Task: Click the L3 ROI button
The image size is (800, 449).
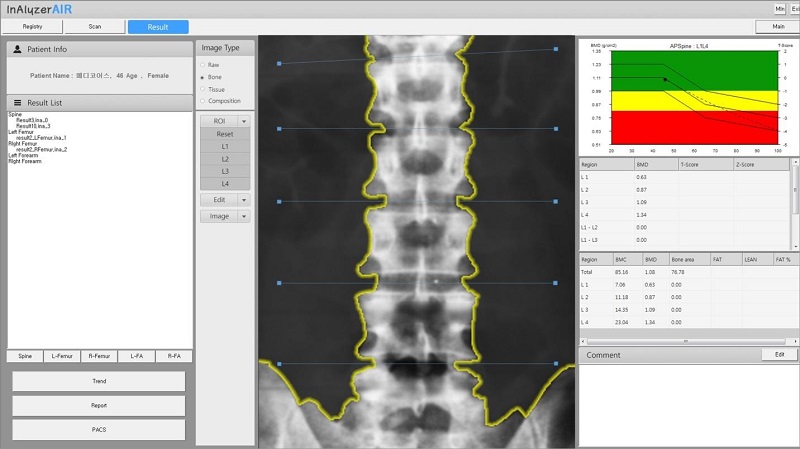Action: [x=225, y=171]
